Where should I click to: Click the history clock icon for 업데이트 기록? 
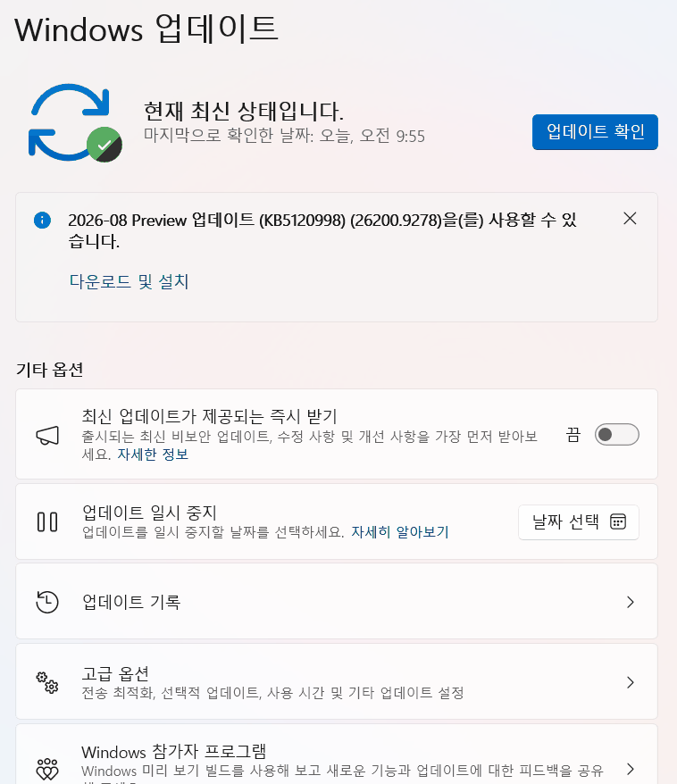pyautogui.click(x=47, y=602)
